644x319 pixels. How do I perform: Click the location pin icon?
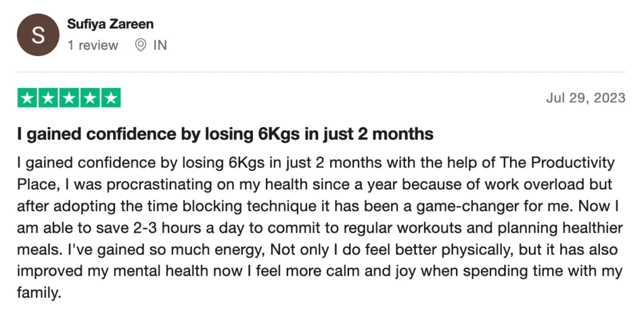141,45
